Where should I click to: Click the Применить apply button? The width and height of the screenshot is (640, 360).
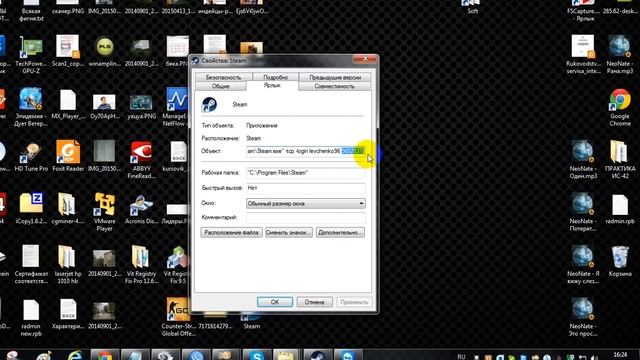point(354,302)
